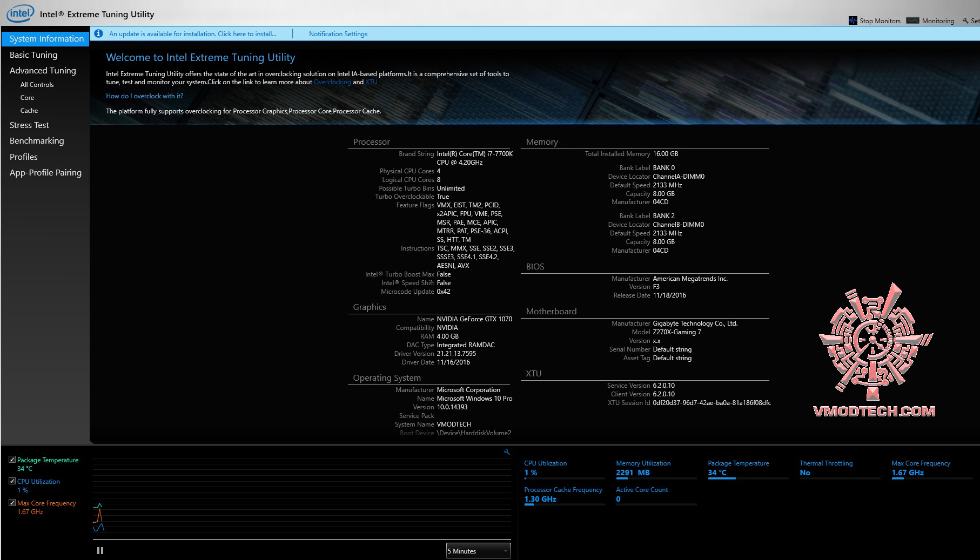This screenshot has width=980, height=560.
Task: Click Max Core Frequency 1.67 GHz tile
Action: tap(932, 469)
